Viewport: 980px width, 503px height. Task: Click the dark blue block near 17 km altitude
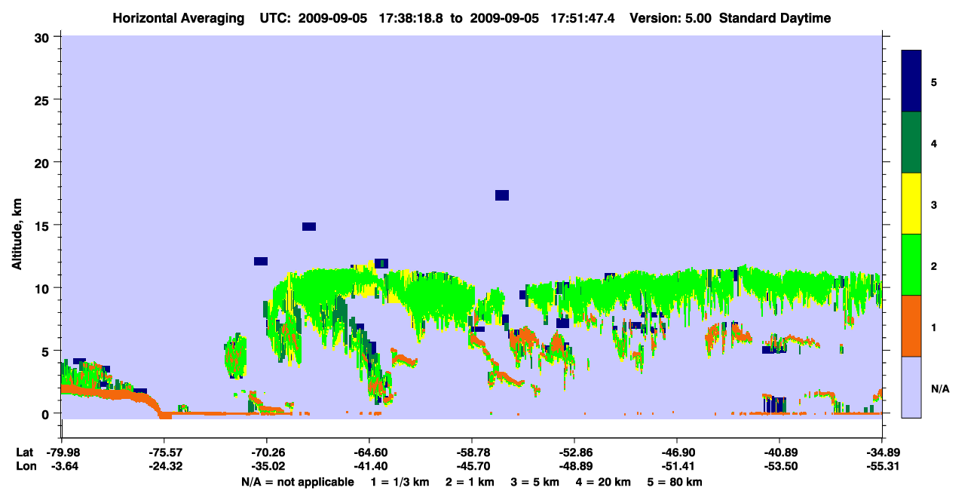[502, 195]
